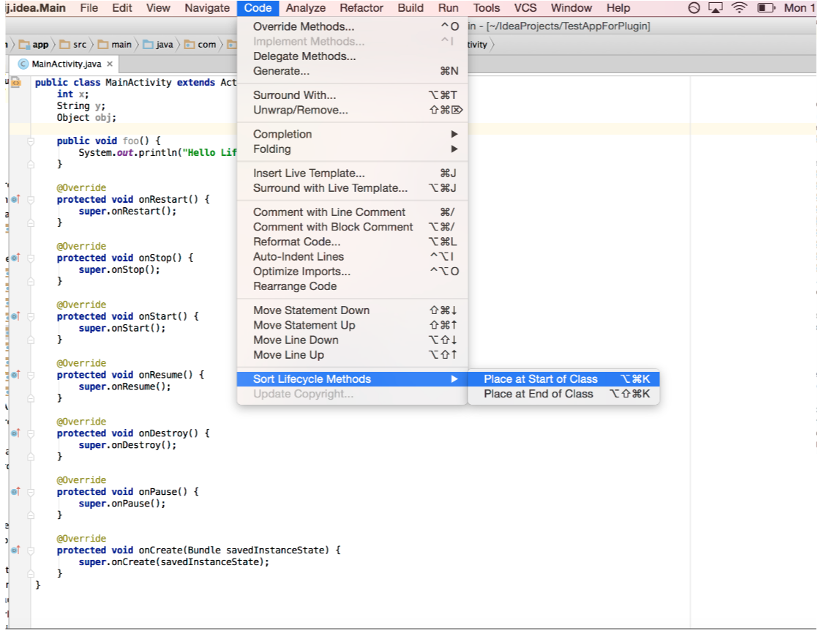This screenshot has height=631, width=840.
Task: Select Surround with Live Template entry
Action: 353,188
